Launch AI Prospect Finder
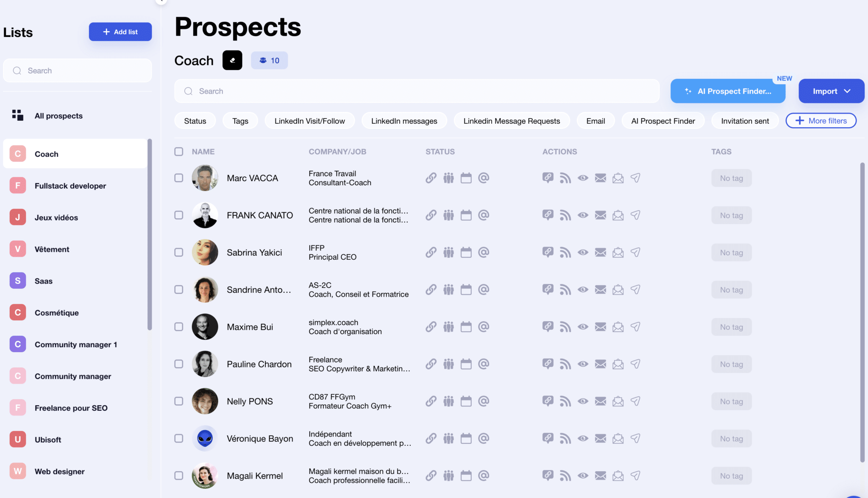Screen dimensions: 868x498 [x=727, y=91]
